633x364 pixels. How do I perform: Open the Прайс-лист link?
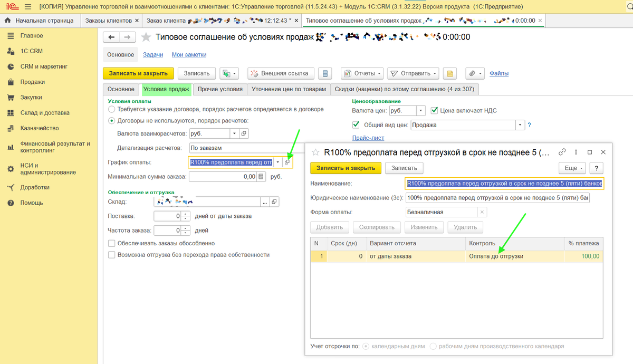pyautogui.click(x=368, y=138)
